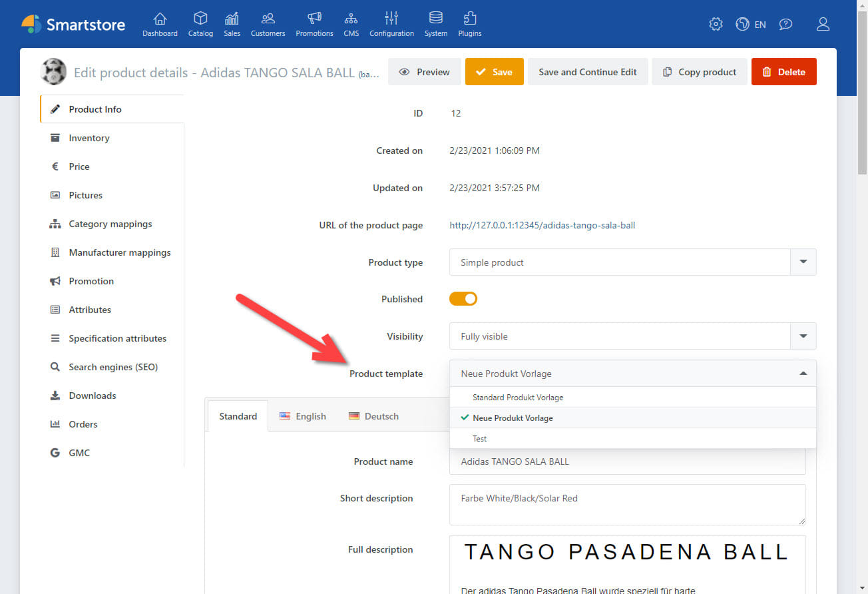Switch to the Deutsch language tab
Image resolution: width=868 pixels, height=594 pixels.
coord(373,416)
